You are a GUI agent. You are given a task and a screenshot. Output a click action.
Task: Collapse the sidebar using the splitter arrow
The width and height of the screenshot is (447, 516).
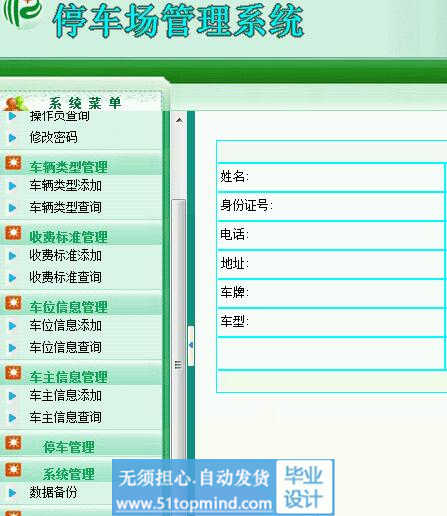pos(191,345)
